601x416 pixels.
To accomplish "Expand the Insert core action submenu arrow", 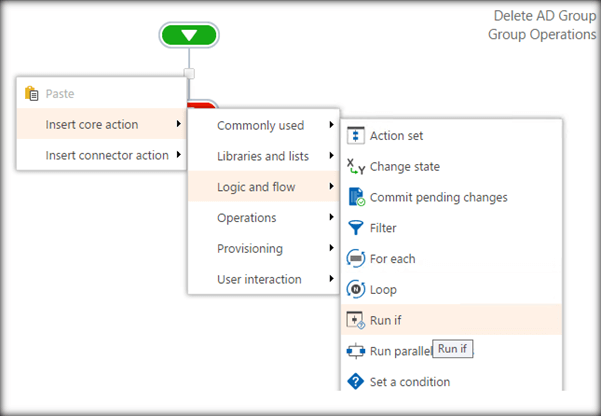I will [178, 124].
